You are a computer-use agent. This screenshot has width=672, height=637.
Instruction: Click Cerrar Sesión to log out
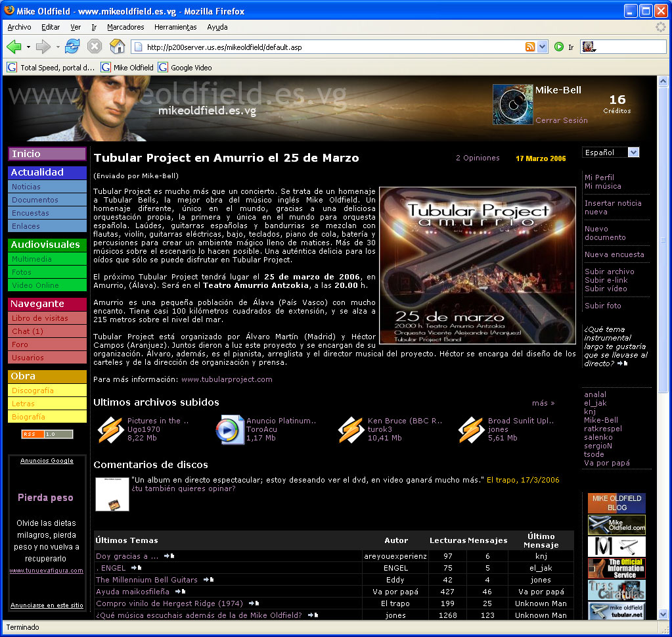coord(562,120)
